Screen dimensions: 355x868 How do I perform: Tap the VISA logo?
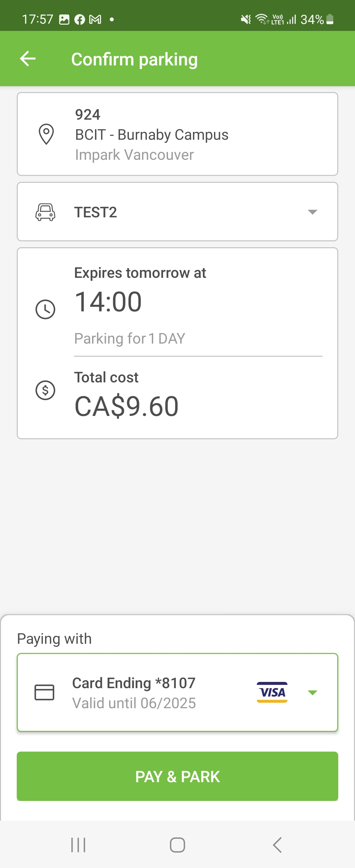point(272,692)
